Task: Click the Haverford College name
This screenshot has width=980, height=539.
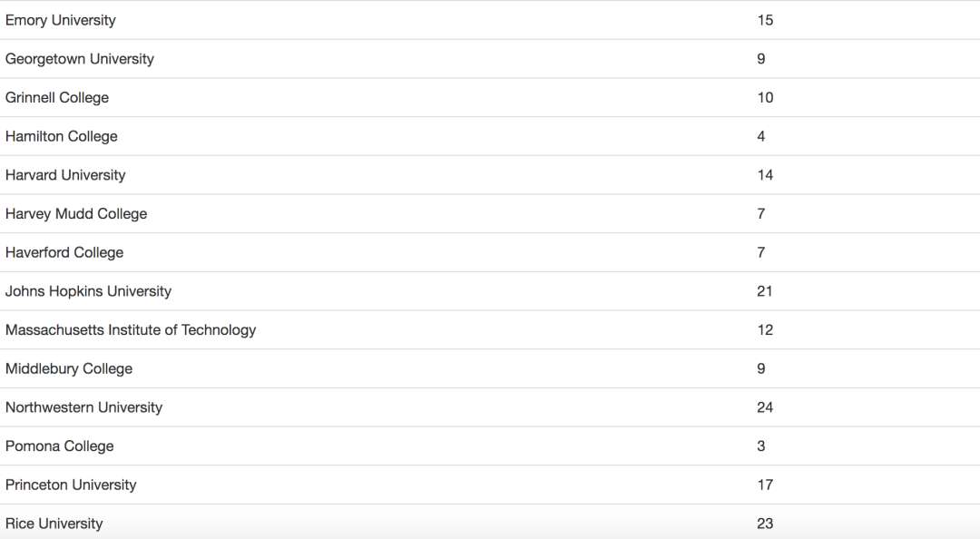Action: pos(64,252)
